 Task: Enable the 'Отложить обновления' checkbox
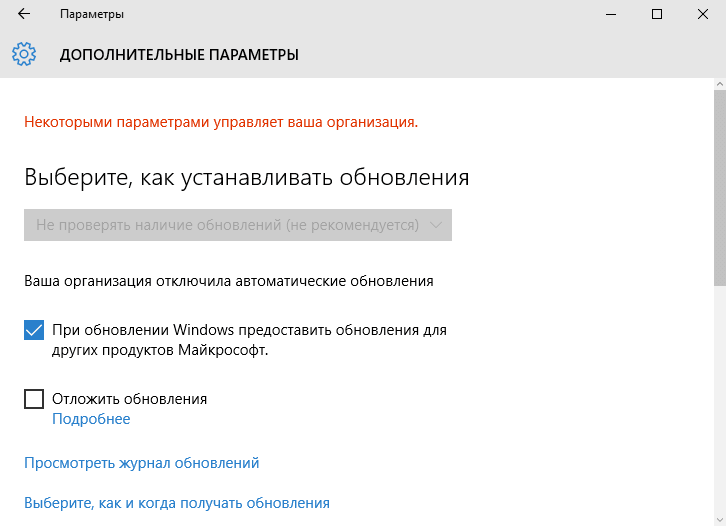[x=34, y=399]
